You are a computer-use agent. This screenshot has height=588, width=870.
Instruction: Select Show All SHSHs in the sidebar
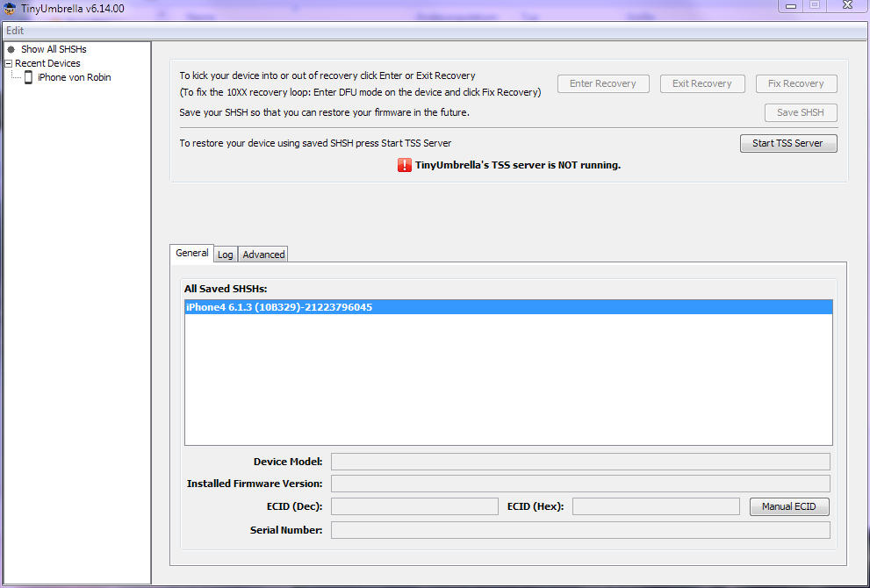coord(54,49)
